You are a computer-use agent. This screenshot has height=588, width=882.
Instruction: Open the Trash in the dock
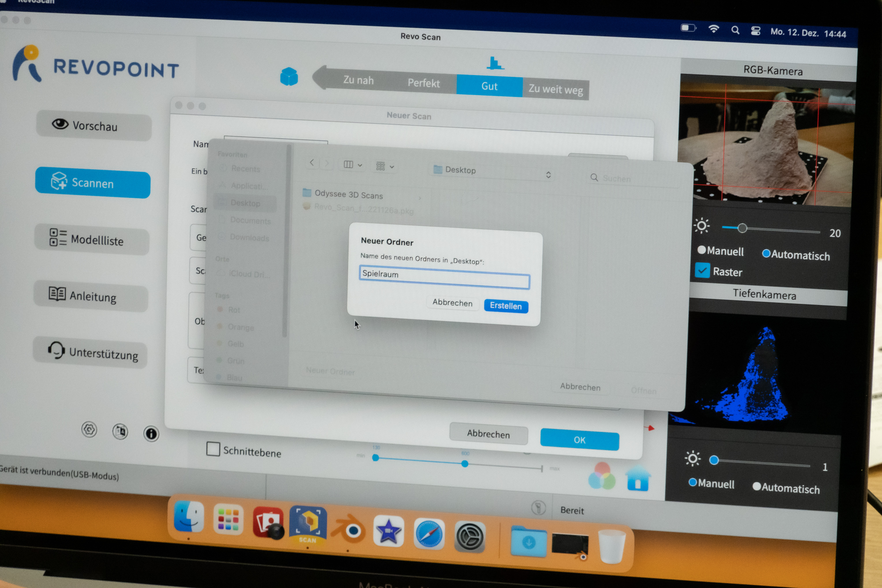(x=612, y=546)
